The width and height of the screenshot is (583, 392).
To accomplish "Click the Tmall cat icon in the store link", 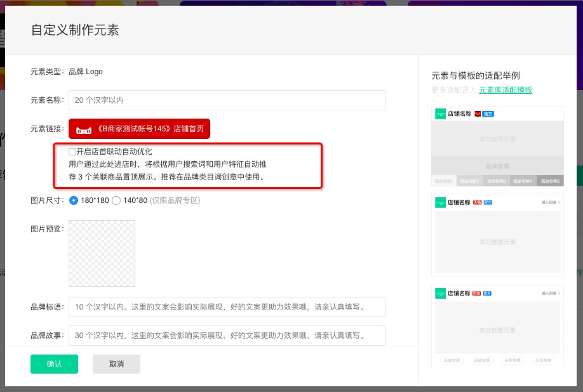I will (x=84, y=130).
